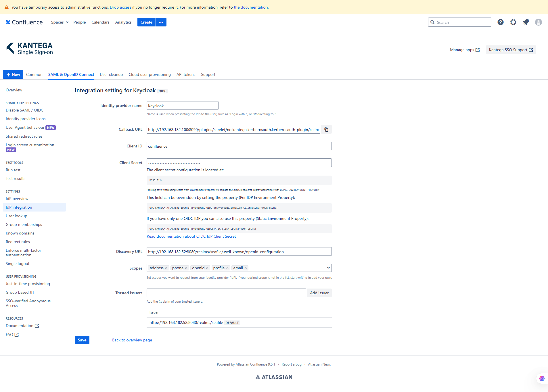The image size is (548, 392).
Task: Click the Drop access link
Action: (120, 7)
